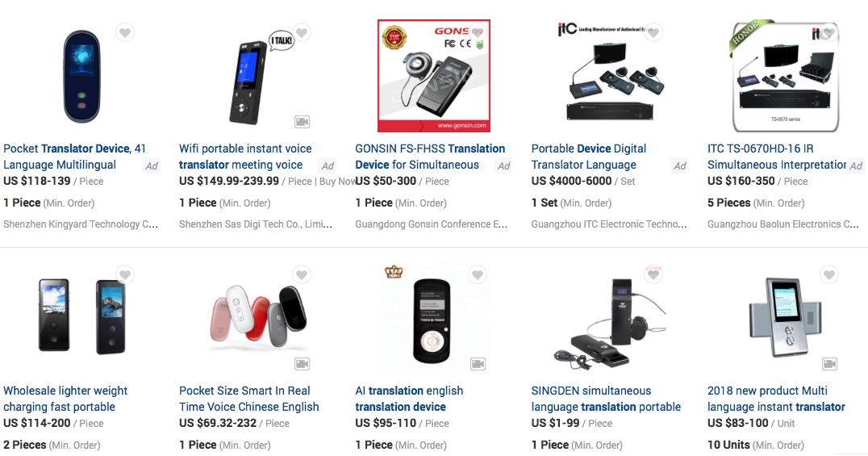
Task: Play video icon on Wifi portable translator
Action: pos(302,122)
